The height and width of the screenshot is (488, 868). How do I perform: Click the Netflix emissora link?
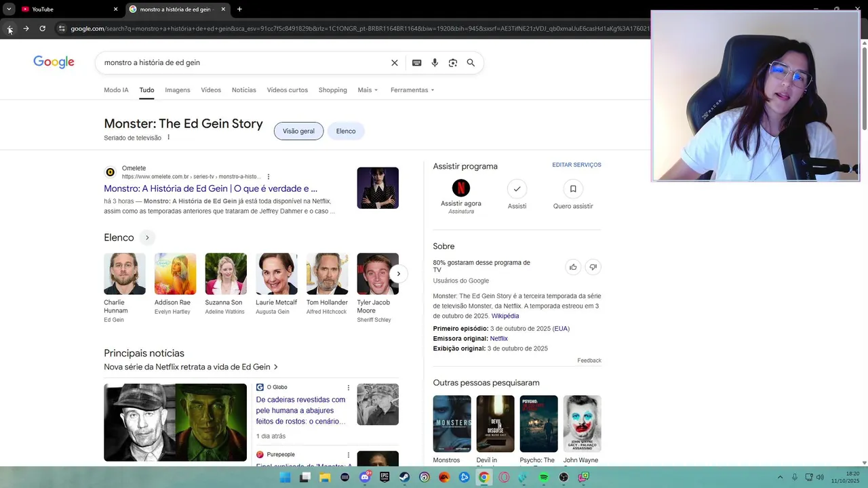click(499, 338)
